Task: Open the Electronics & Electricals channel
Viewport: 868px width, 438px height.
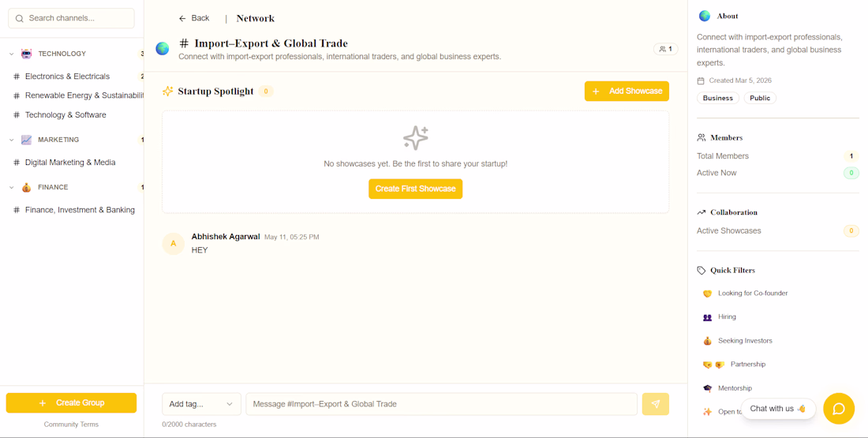Action: [68, 77]
